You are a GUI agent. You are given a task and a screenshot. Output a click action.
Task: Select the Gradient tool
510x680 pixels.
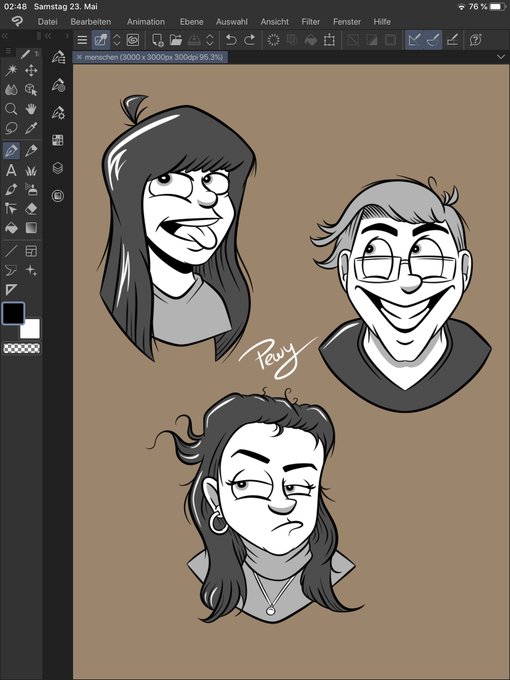click(x=31, y=228)
